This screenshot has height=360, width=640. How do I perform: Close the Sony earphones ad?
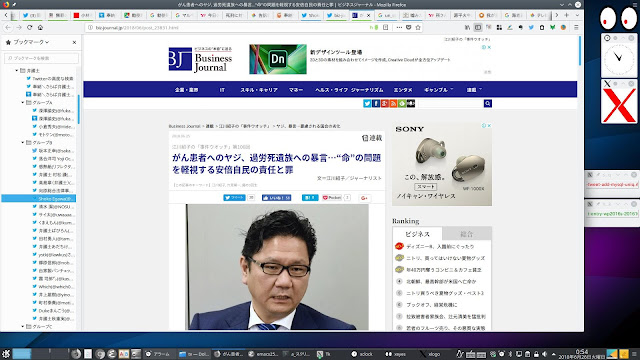click(489, 126)
